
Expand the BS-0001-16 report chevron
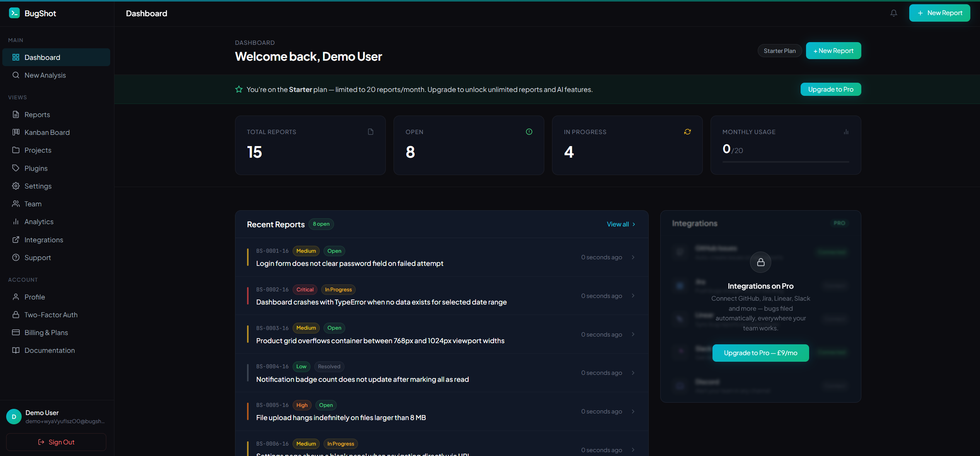(x=633, y=257)
